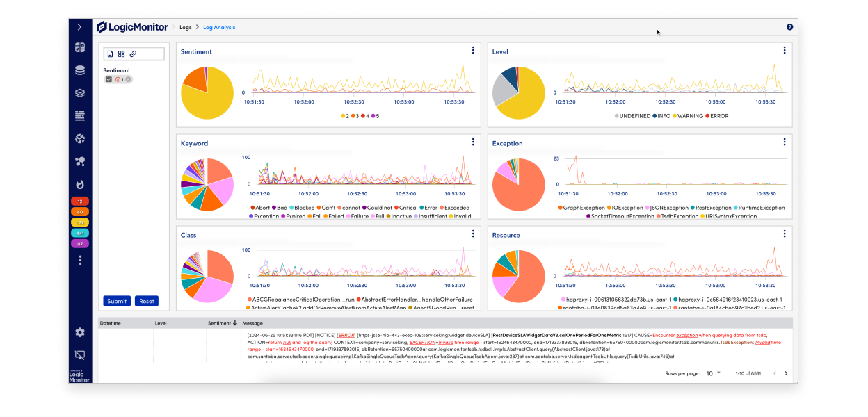Open the Settings gear in sidebar

(80, 332)
